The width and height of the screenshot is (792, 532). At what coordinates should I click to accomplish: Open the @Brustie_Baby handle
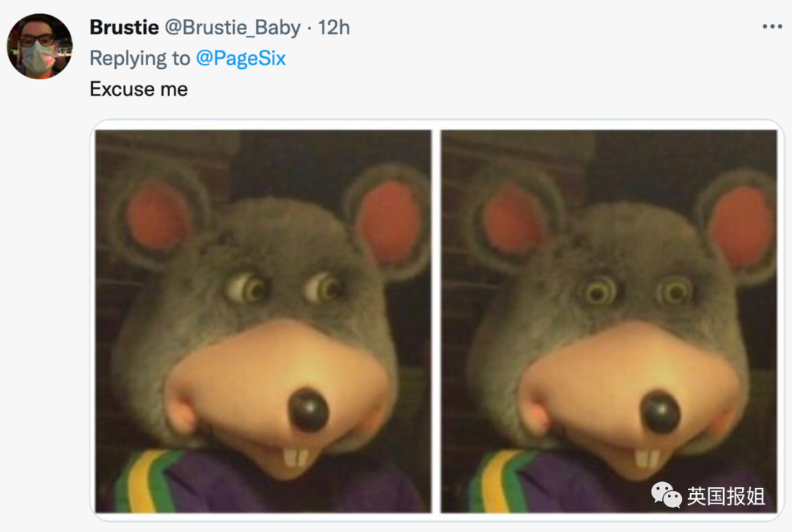[232, 28]
